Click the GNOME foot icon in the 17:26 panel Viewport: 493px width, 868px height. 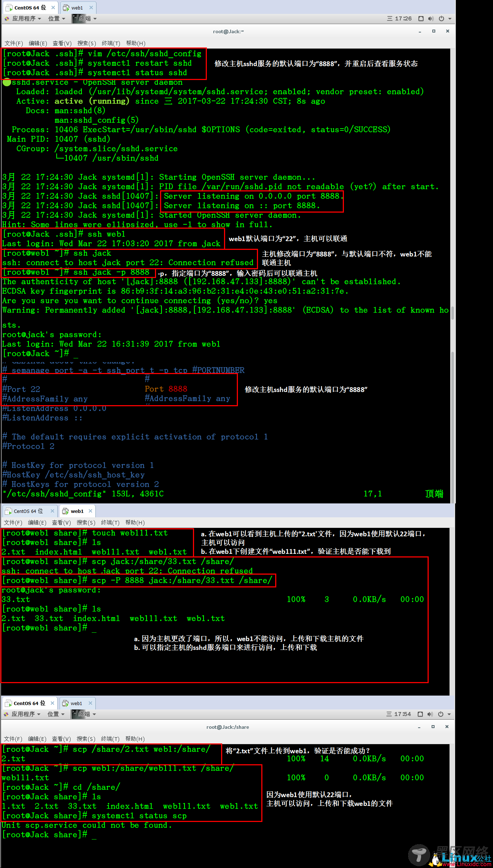tap(7, 19)
